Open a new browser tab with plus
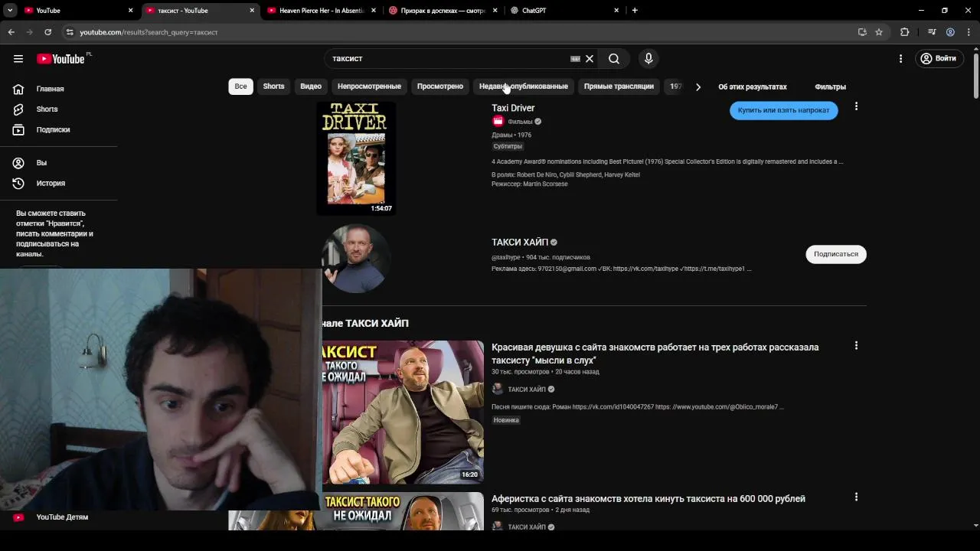The image size is (980, 551). [x=635, y=11]
